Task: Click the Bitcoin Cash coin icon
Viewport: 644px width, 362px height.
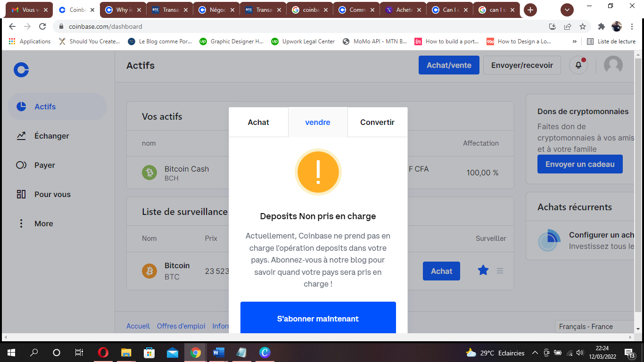Action: [x=149, y=173]
